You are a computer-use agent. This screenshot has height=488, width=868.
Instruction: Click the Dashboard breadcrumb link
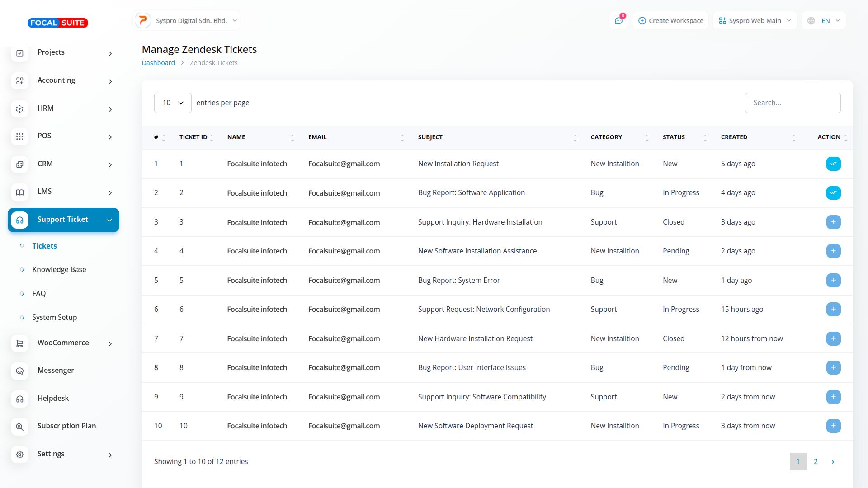point(158,63)
